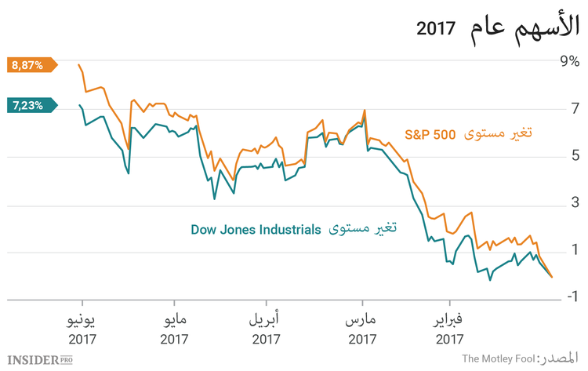Open The Motley Fool source link
588x371 pixels.
coord(499,358)
